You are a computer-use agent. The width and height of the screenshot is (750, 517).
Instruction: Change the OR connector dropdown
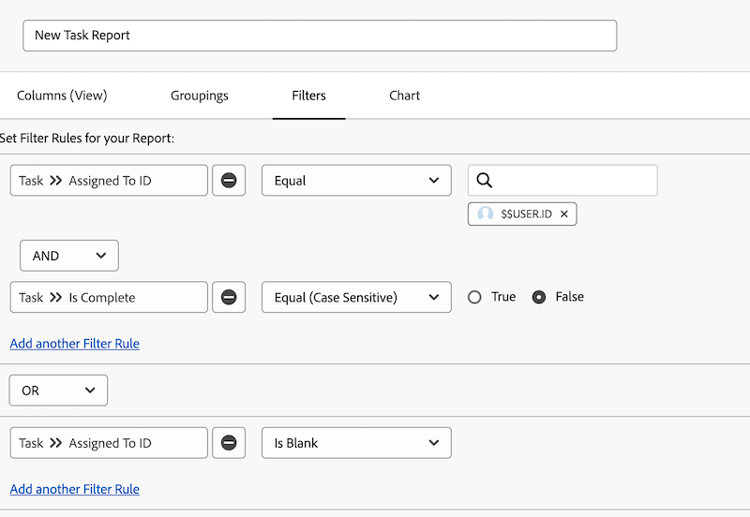click(58, 390)
